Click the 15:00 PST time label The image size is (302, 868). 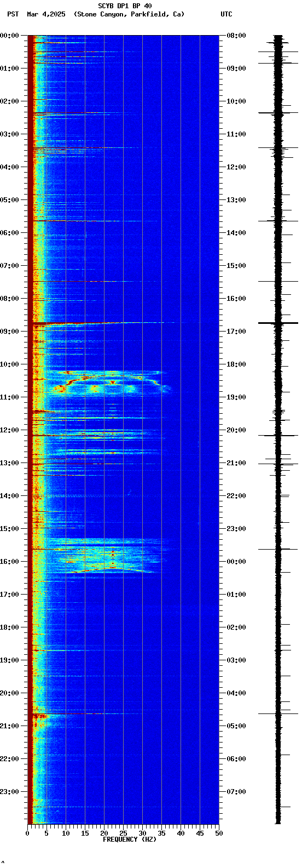click(9, 529)
